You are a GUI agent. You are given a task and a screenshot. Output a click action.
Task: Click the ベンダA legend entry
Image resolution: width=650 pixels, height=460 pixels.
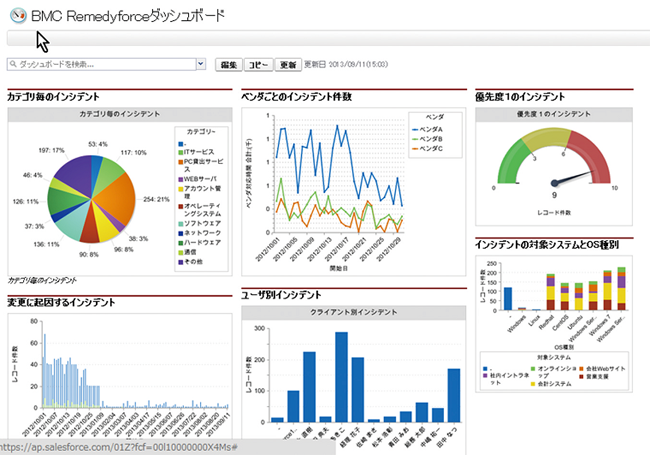tap(427, 129)
